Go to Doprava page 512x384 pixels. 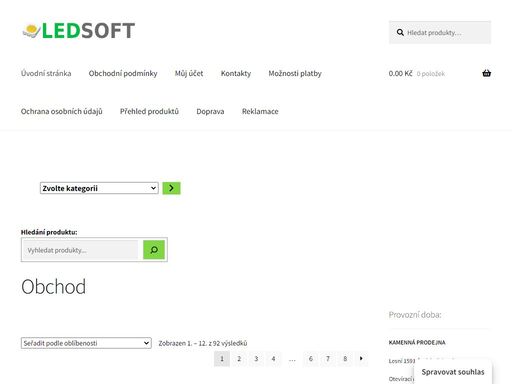point(210,111)
